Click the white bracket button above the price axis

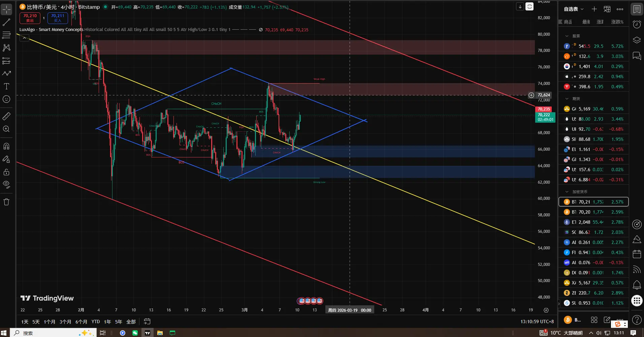click(x=529, y=7)
